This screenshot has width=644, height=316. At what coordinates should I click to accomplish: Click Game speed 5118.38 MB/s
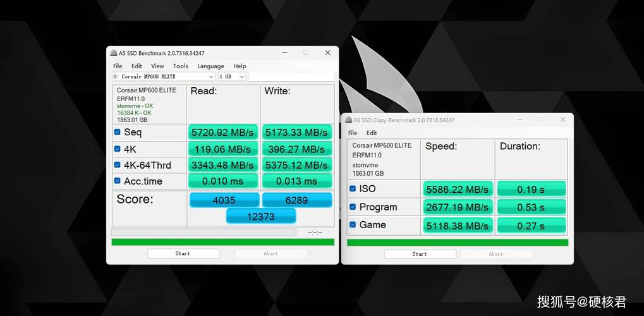pyautogui.click(x=458, y=225)
